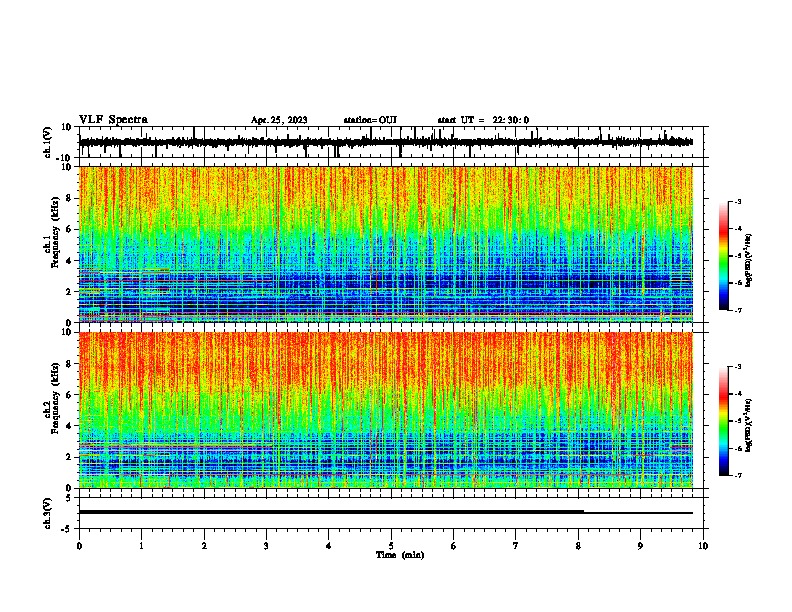792x612 pixels.
Task: Click the '2' kHz tick on ch.1 spectrogram
Action: tap(69, 292)
